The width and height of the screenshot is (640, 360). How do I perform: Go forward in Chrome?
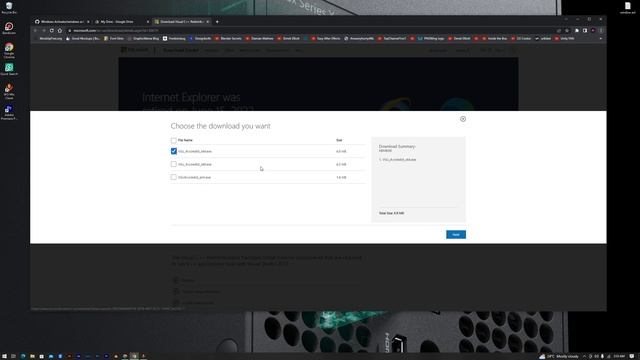click(x=44, y=31)
